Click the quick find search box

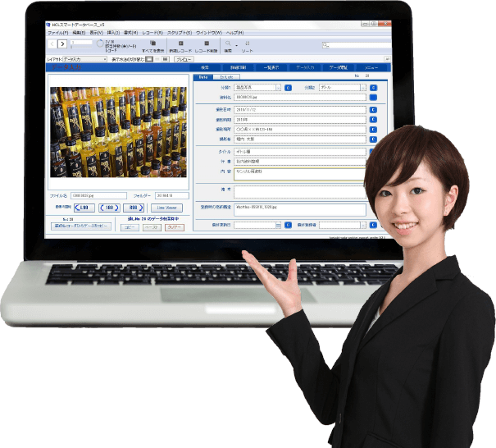[356, 45]
